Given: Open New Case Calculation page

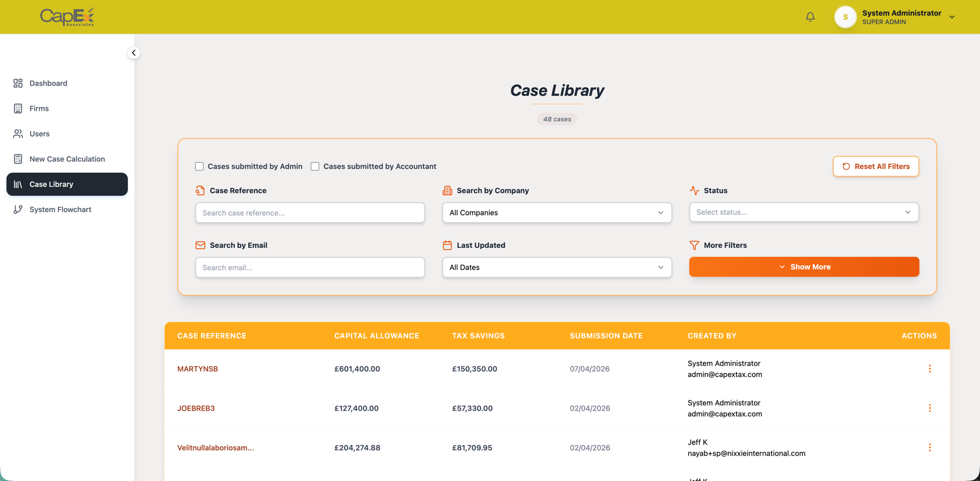Looking at the screenshot, I should (x=67, y=159).
